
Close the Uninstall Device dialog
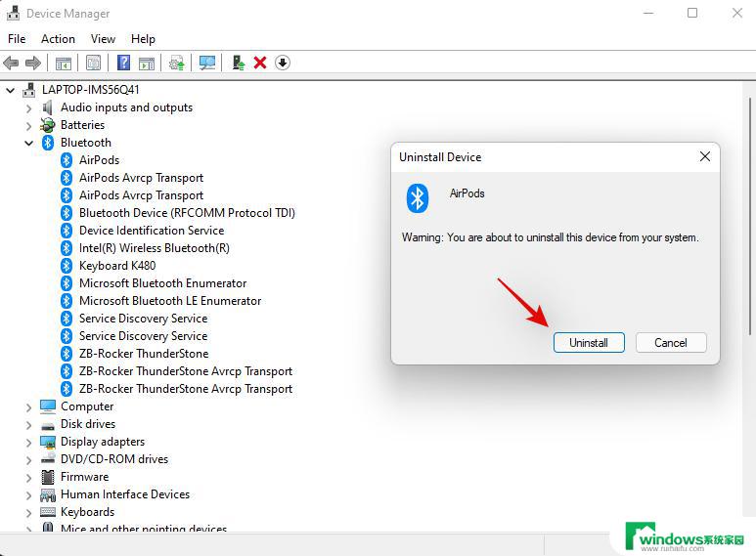705,156
